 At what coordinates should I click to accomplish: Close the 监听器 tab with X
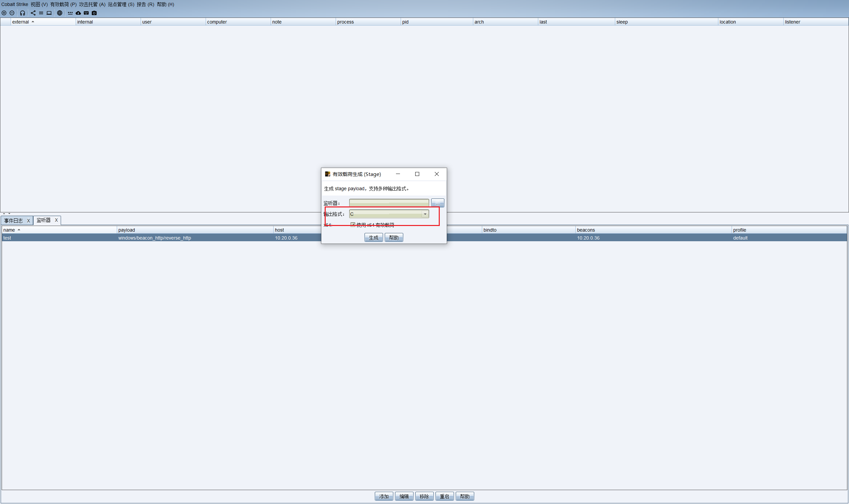coord(56,220)
